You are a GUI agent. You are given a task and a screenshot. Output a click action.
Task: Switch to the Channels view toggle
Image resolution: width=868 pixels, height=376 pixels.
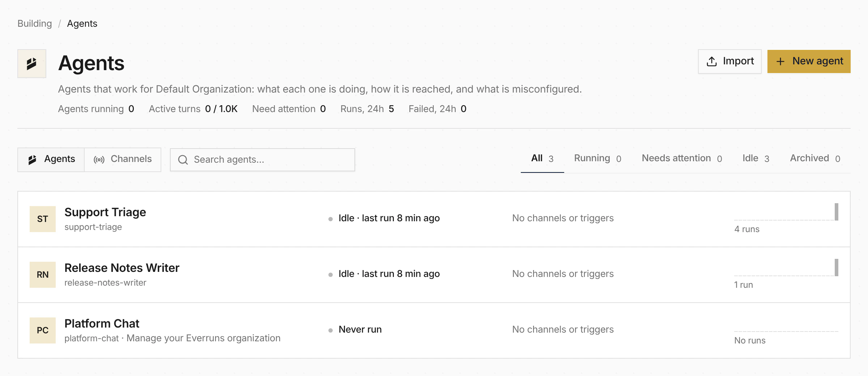click(123, 159)
